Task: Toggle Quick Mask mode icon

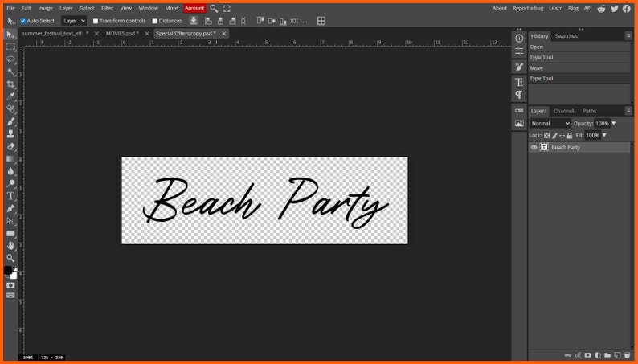Action: point(10,285)
